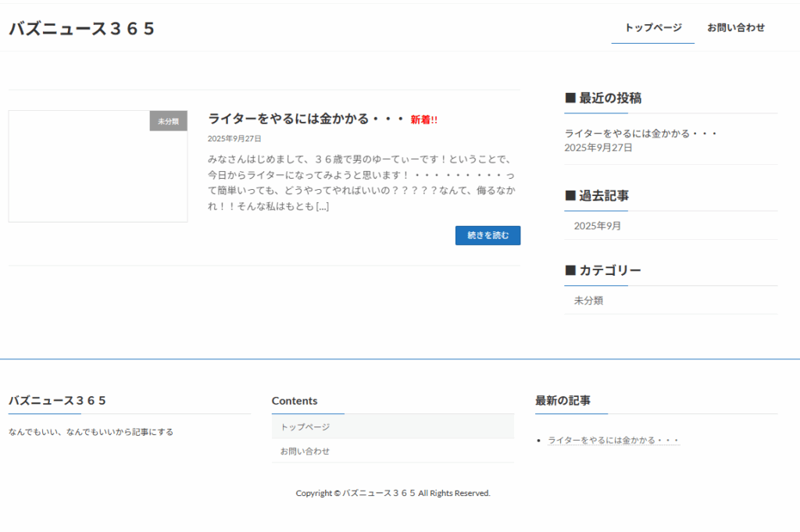Click the 過去記事 sidebar heading
Viewport: 800px width, 532px height.
(x=597, y=196)
